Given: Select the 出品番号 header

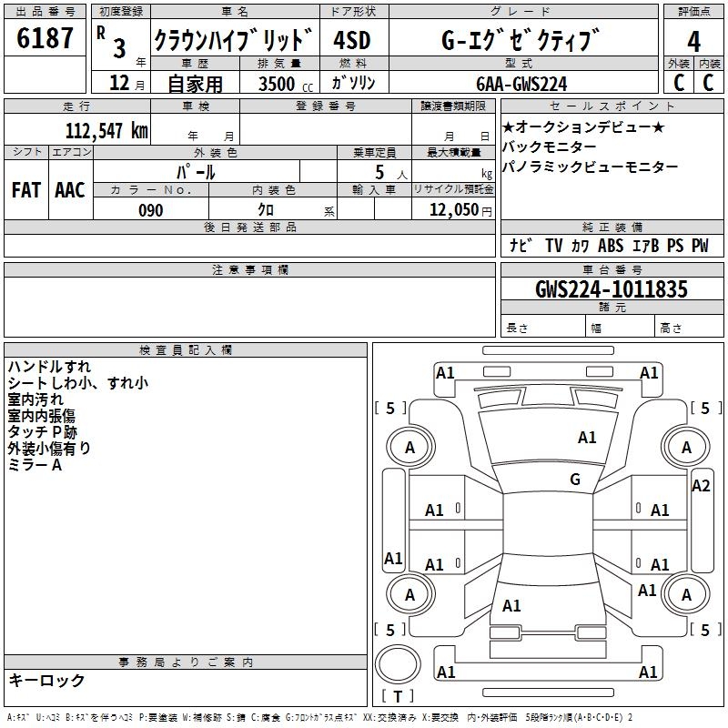Looking at the screenshot, I should click(x=45, y=12).
